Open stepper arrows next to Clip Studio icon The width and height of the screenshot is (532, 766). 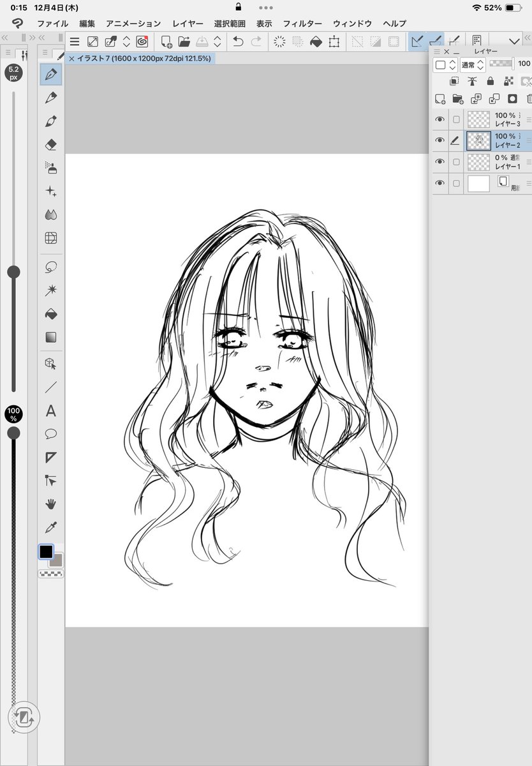click(x=126, y=42)
